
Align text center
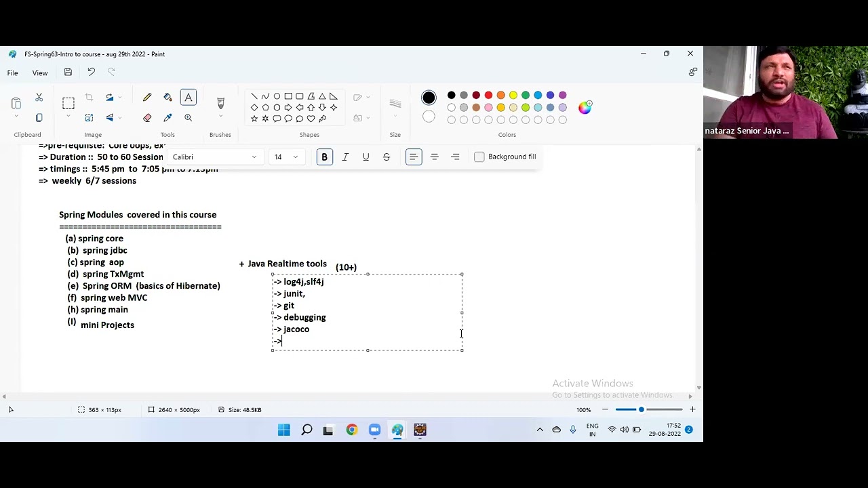coord(435,157)
